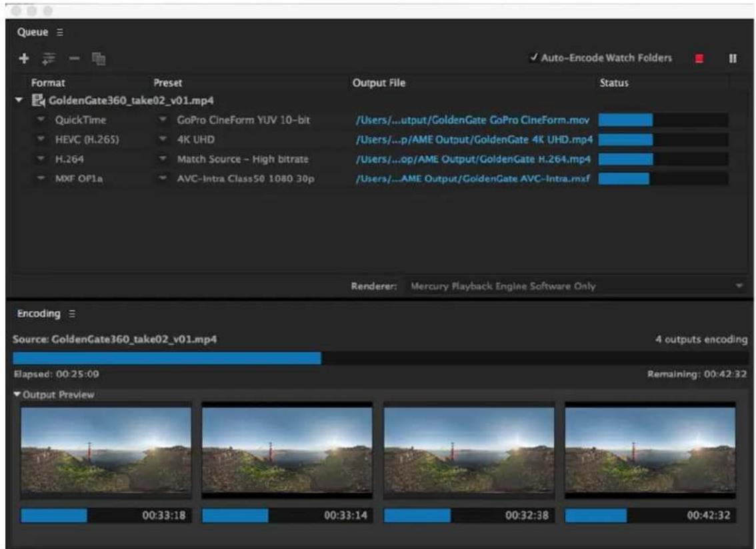Open the GoldenGate H.264.mp4 output path
Image resolution: width=756 pixels, height=549 pixels.
(x=473, y=159)
